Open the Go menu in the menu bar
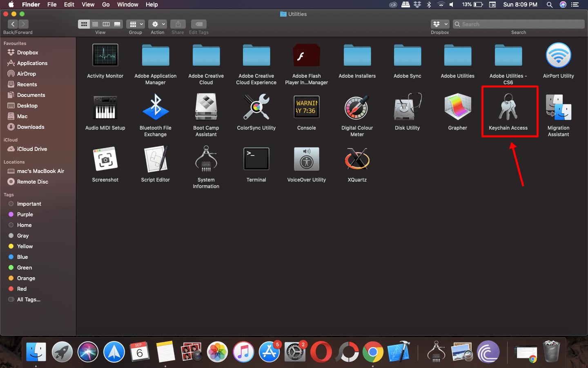The image size is (588, 368). [106, 4]
